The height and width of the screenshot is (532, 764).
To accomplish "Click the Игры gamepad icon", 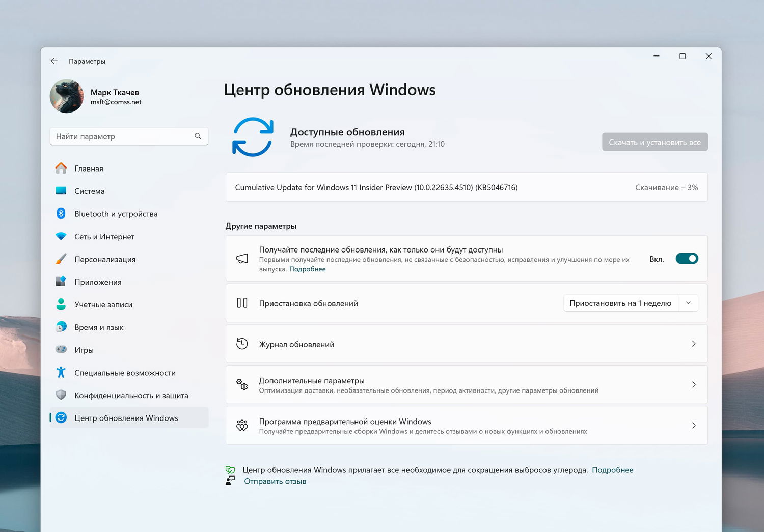I will tap(61, 350).
